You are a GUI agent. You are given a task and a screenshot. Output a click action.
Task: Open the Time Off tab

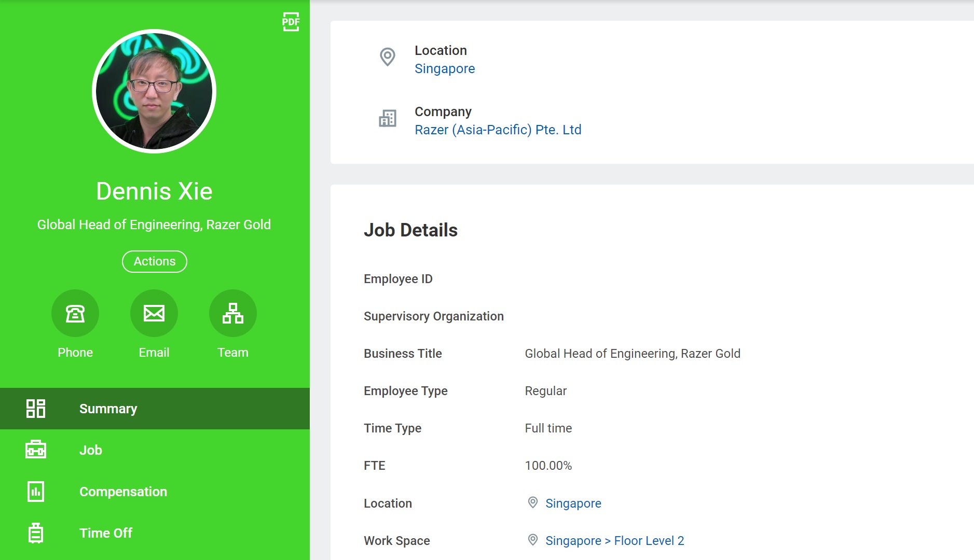click(x=155, y=533)
